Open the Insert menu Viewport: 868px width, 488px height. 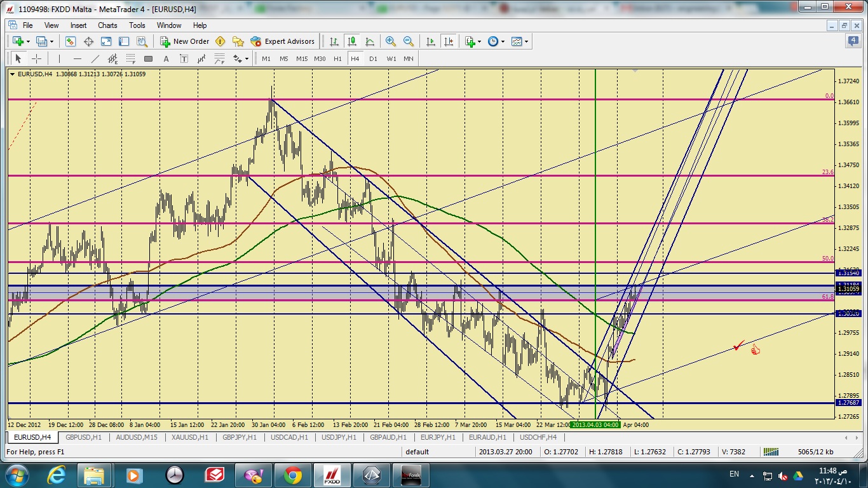79,25
